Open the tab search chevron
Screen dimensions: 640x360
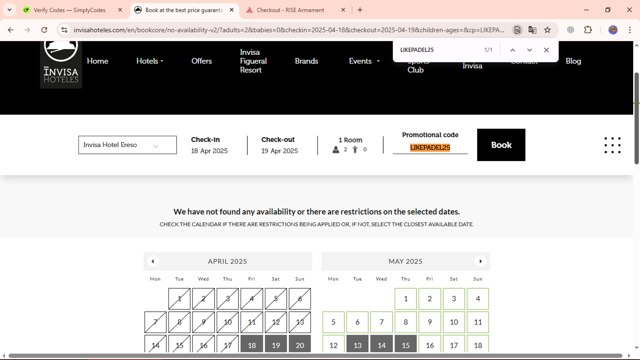coord(9,10)
